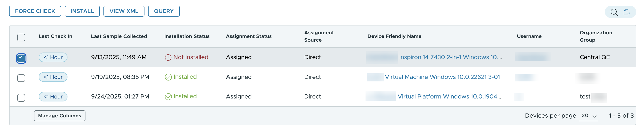Toggle the select-all header checkbox
The width and height of the screenshot is (644, 131).
click(x=21, y=38)
